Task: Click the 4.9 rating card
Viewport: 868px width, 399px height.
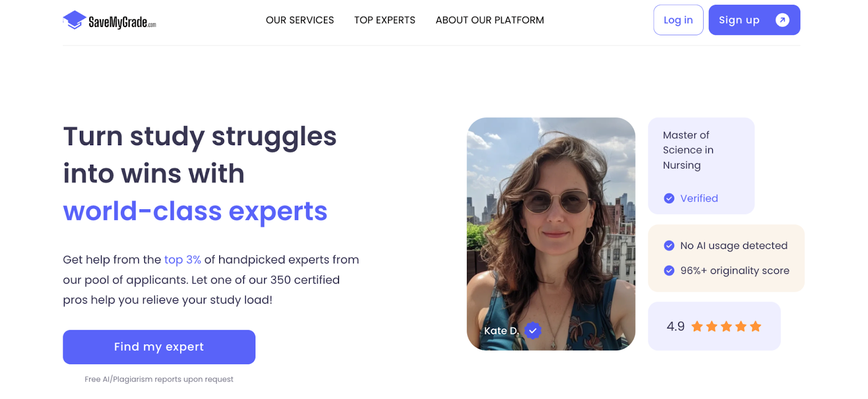Action: pyautogui.click(x=714, y=326)
